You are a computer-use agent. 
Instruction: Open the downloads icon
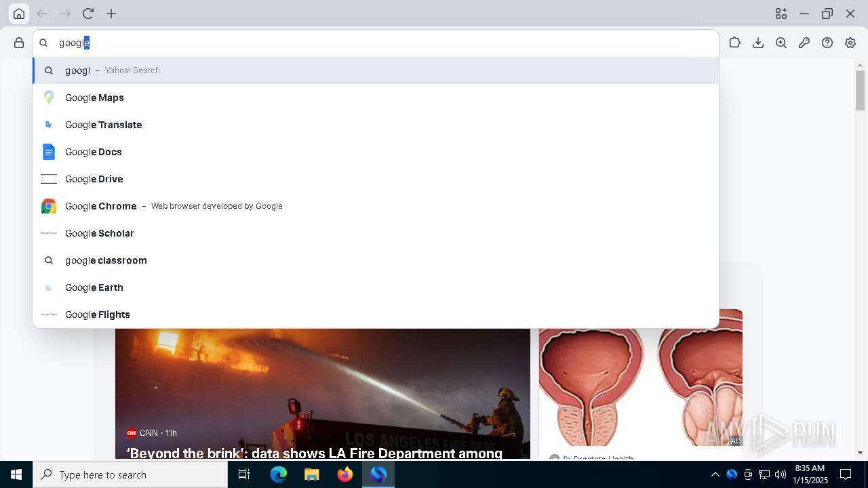(758, 43)
